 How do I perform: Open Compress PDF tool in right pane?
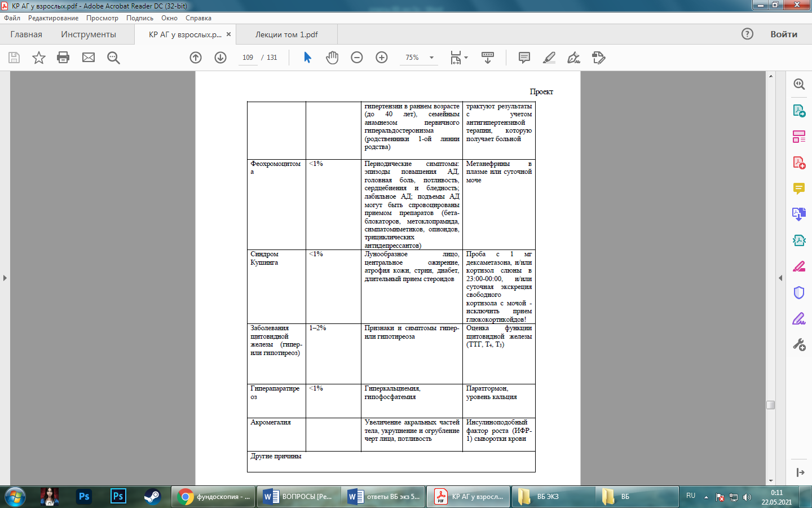(x=799, y=240)
